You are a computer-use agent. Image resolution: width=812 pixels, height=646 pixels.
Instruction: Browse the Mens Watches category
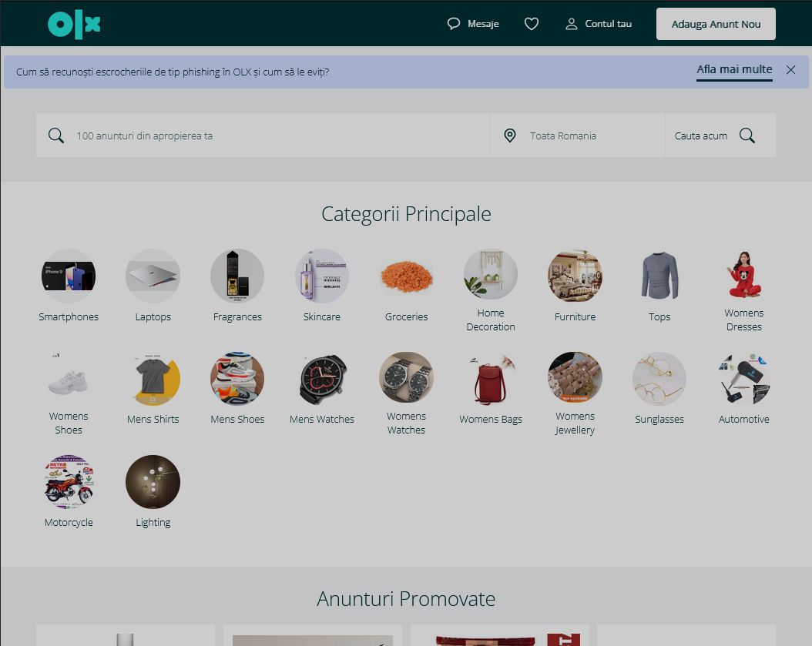(322, 379)
